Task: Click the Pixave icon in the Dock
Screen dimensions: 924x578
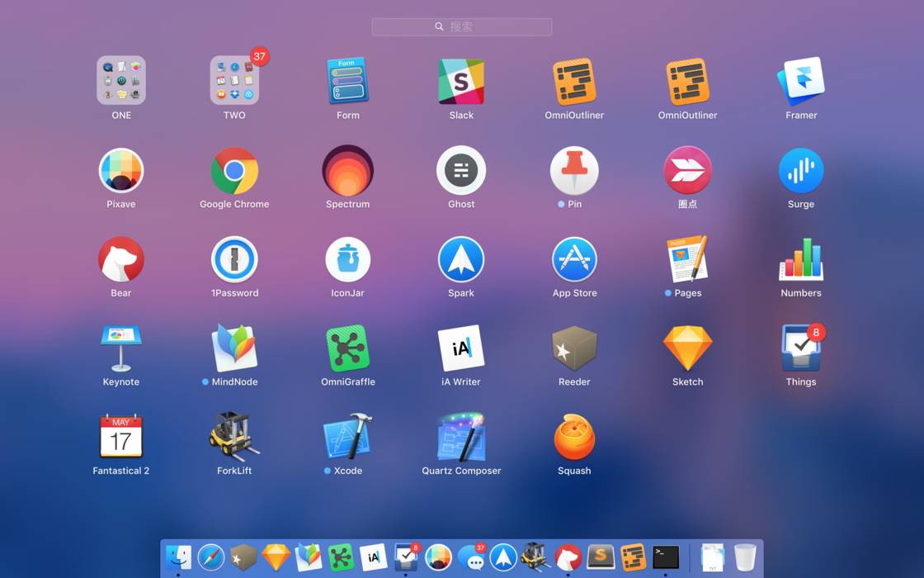Action: 438,557
